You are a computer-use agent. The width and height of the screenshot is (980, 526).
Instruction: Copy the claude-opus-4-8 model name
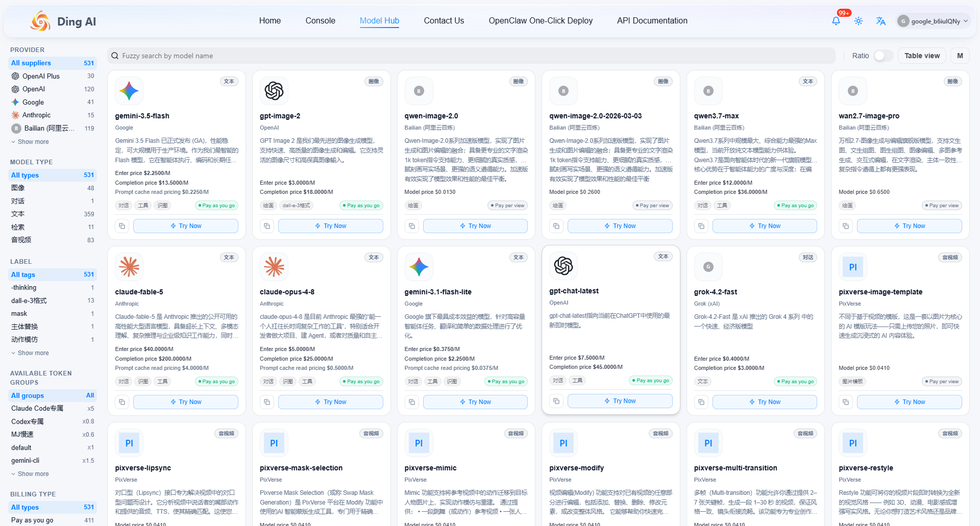pos(267,402)
